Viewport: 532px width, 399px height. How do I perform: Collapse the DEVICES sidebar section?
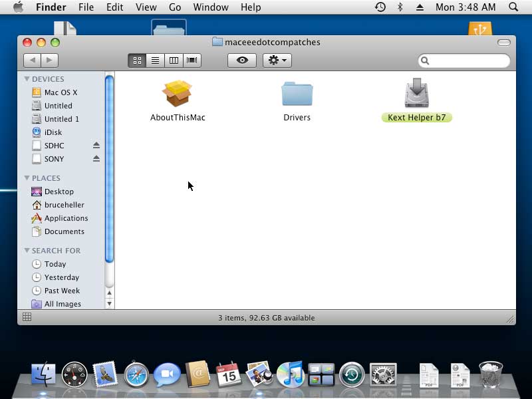27,78
